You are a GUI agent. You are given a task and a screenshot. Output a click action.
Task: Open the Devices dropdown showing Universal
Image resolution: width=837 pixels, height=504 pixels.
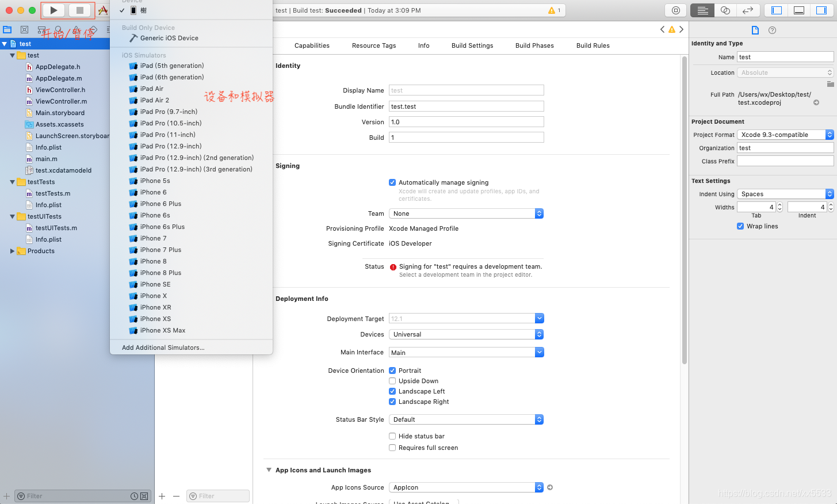pos(466,334)
